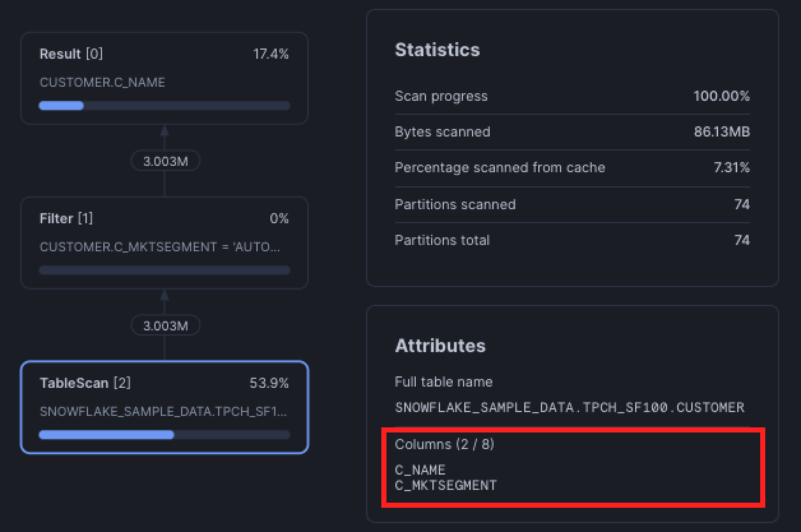Select the C_MKTSEGMENT column entry
The image size is (801, 532).
pyautogui.click(x=445, y=485)
